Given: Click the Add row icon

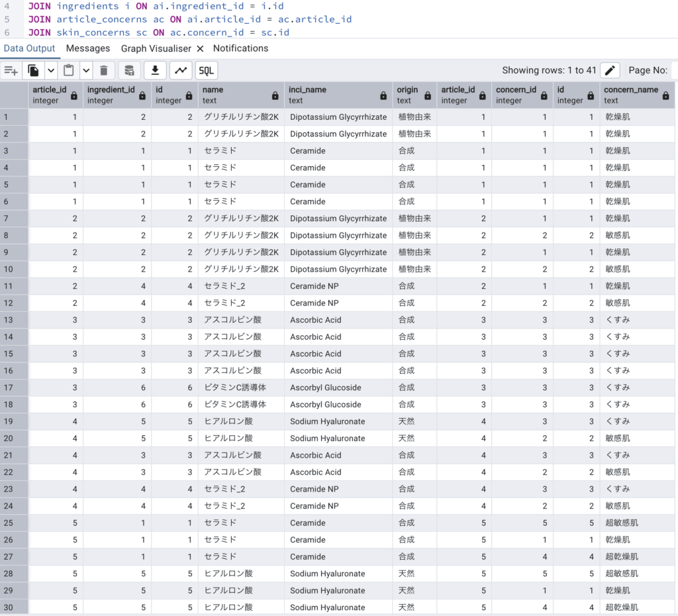Looking at the screenshot, I should point(11,70).
